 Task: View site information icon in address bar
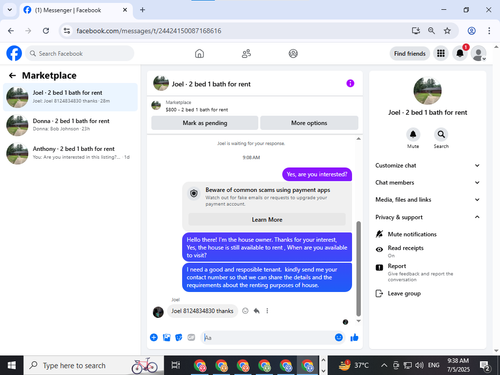[67, 31]
